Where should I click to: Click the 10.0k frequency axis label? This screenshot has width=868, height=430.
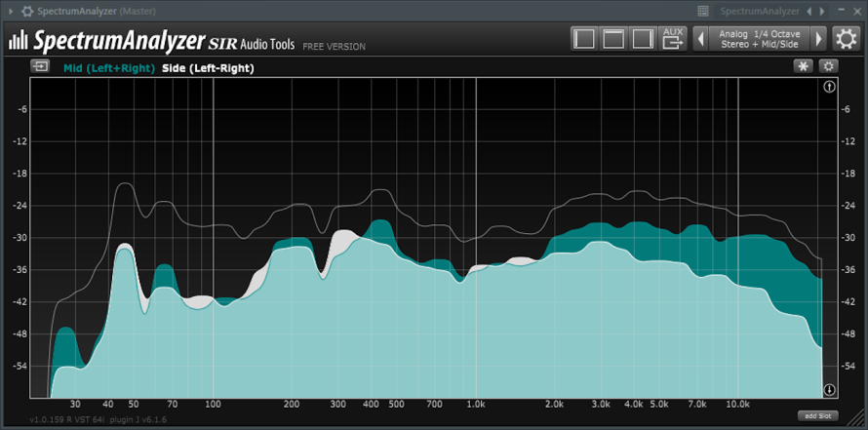(738, 404)
